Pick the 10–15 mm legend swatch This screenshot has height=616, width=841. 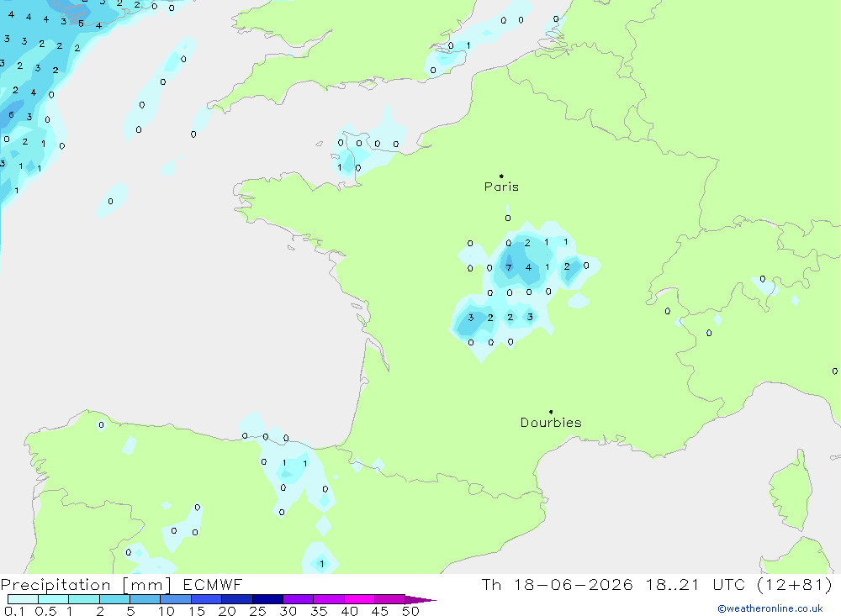coord(176,599)
